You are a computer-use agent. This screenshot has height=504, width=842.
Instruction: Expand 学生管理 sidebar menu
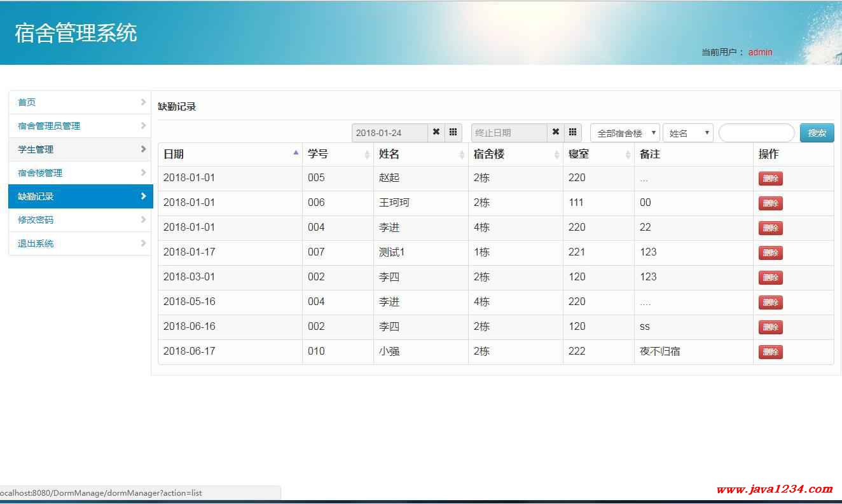[x=80, y=149]
